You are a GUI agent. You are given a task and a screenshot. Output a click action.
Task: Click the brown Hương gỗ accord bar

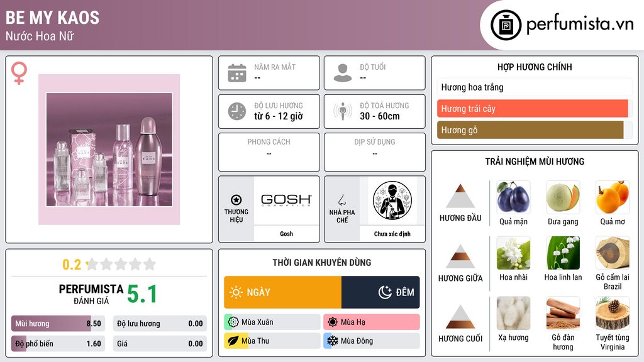530,130
